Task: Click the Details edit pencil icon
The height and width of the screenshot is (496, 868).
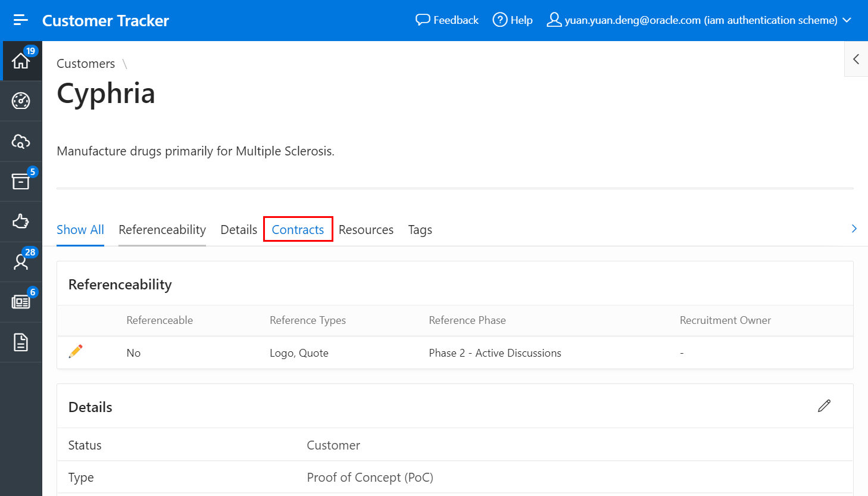Action: 824,406
